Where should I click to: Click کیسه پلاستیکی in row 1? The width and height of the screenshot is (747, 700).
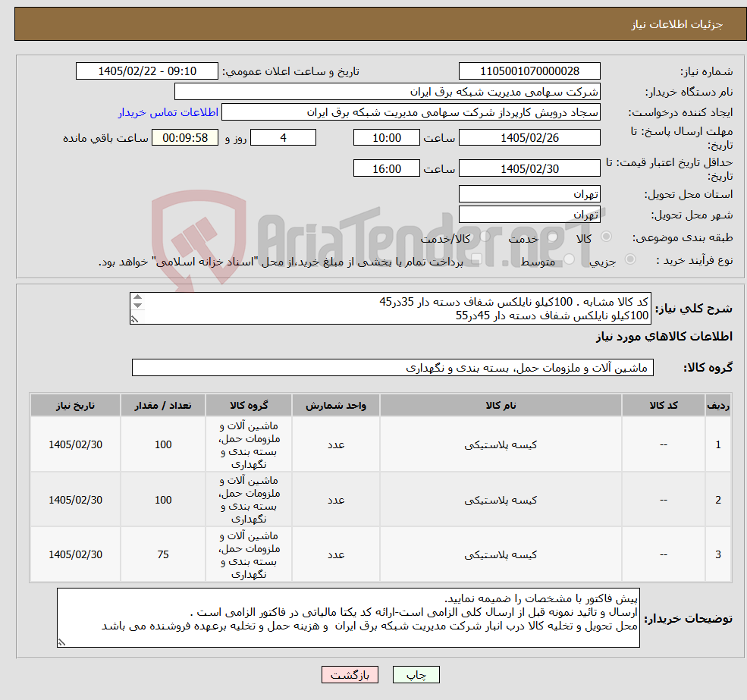pos(501,444)
